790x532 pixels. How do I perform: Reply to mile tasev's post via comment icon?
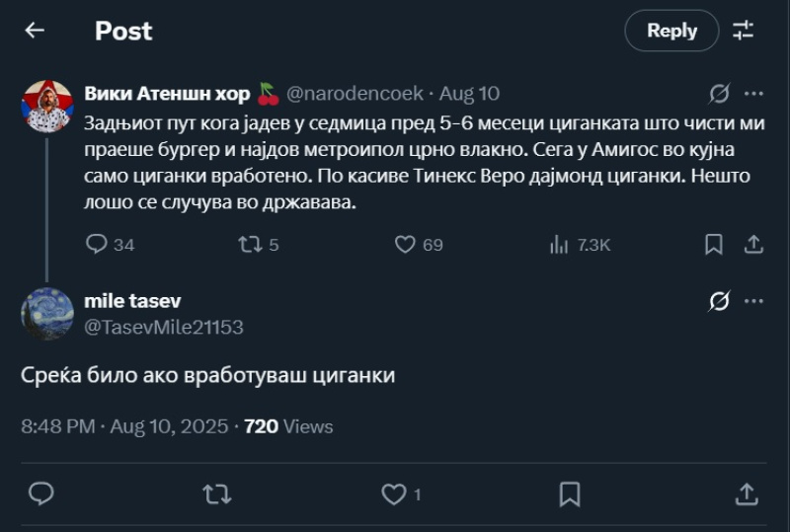[41, 494]
